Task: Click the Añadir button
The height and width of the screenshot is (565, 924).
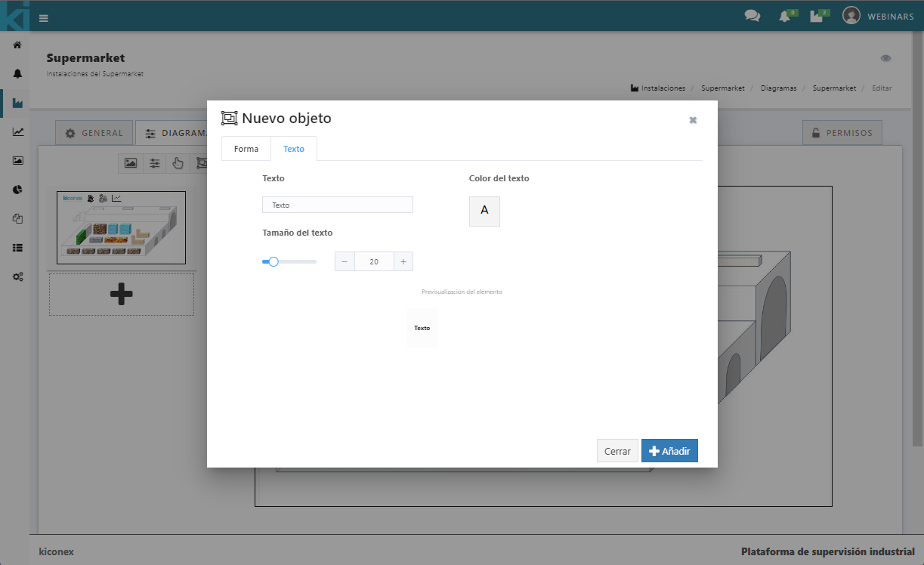Action: (669, 451)
